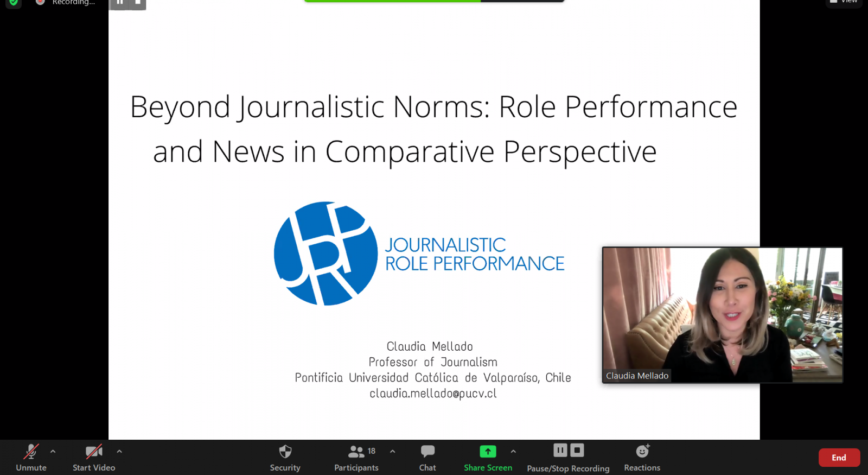Click the green encryption shield icon
The width and height of the screenshot is (868, 475).
click(14, 2)
